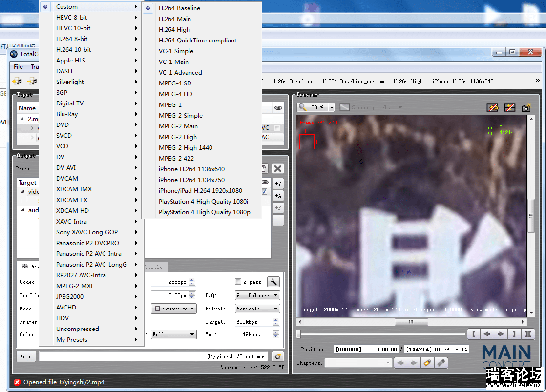Click the preview vertical scrollbar thumb
Screen dimensions: 546x392
[531, 216]
